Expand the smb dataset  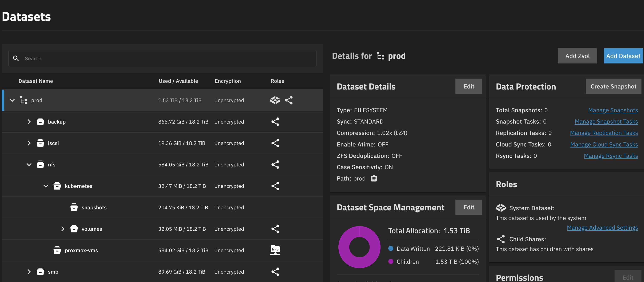coord(29,271)
